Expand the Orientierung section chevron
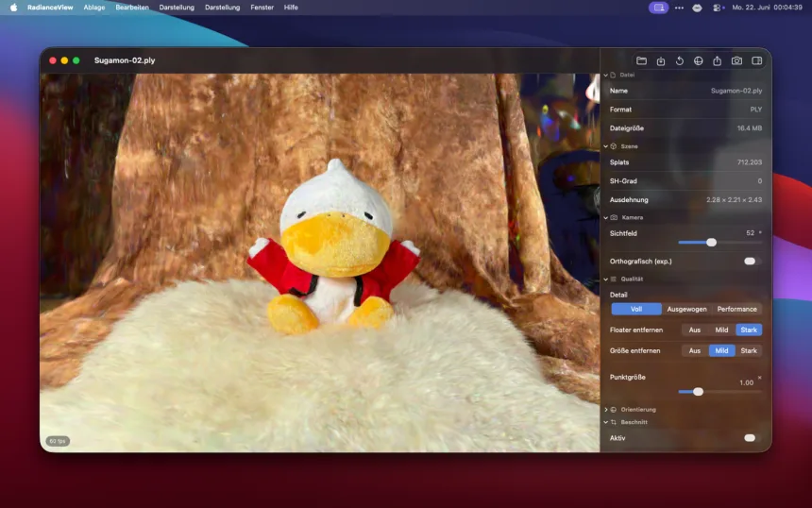 coord(606,410)
